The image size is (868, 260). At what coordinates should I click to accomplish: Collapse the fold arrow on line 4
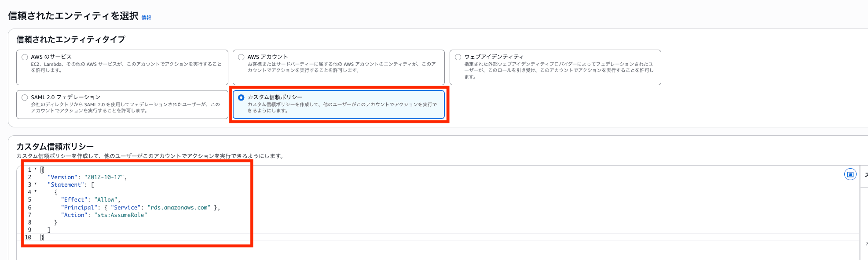coord(36,191)
